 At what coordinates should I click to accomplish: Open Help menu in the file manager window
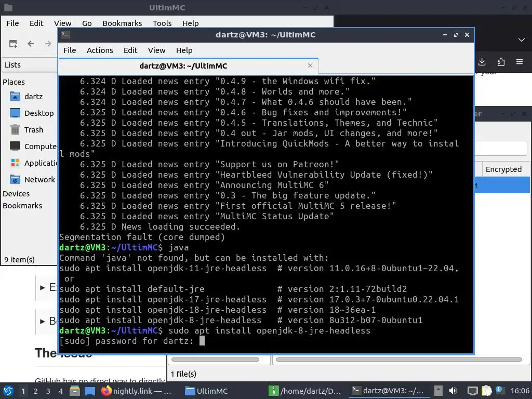click(x=190, y=23)
